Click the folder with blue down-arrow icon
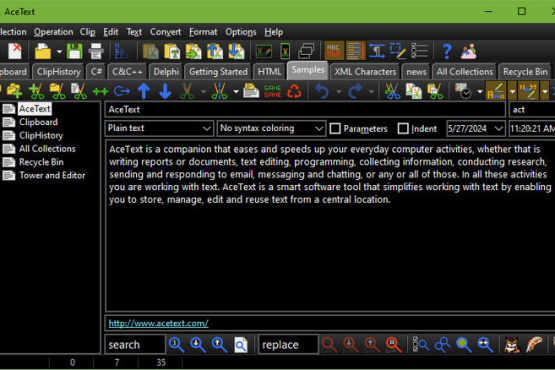555x370 pixels. 236,51
